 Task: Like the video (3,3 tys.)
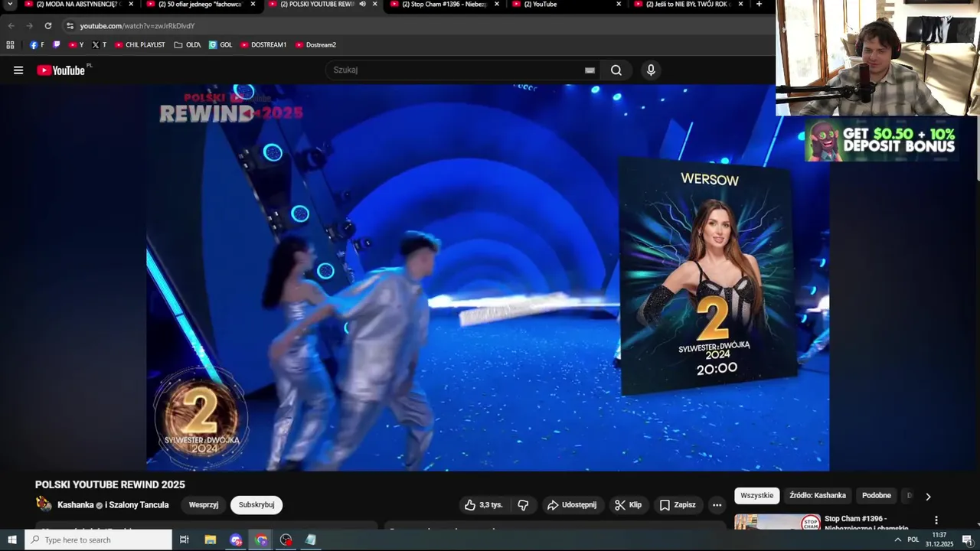pyautogui.click(x=484, y=505)
